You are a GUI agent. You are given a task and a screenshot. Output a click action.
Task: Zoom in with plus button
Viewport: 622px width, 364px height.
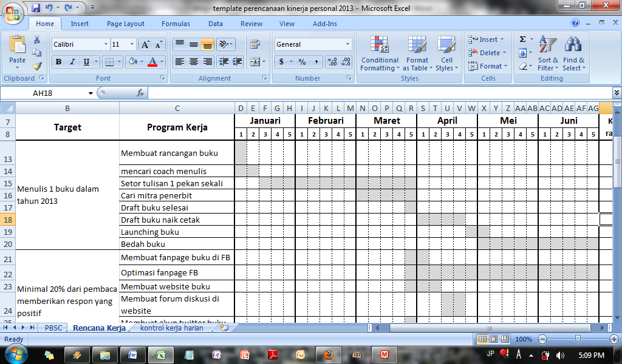[x=614, y=339]
